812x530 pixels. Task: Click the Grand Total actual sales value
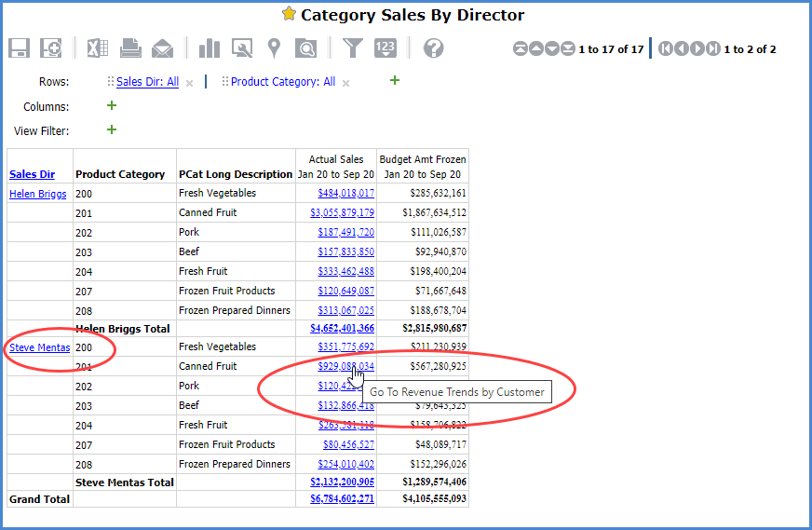tap(342, 499)
